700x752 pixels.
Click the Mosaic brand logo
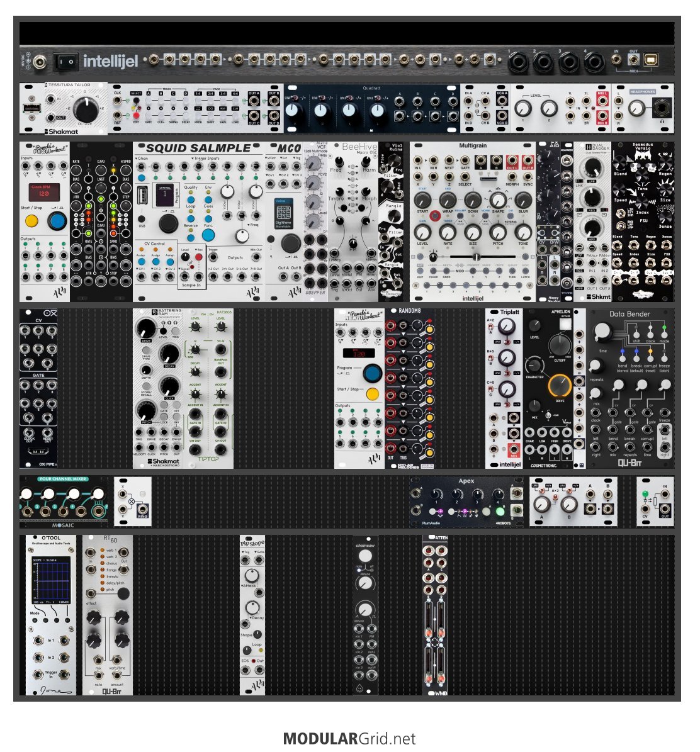click(63, 525)
